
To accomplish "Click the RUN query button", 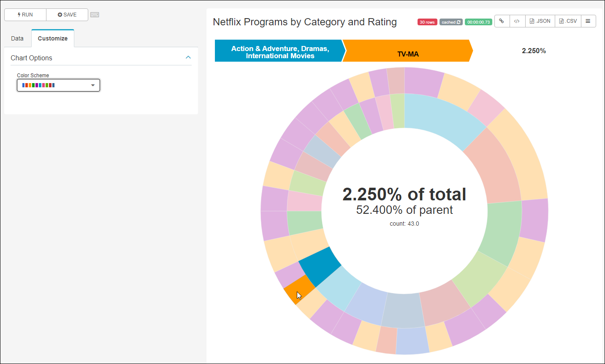I will point(25,15).
